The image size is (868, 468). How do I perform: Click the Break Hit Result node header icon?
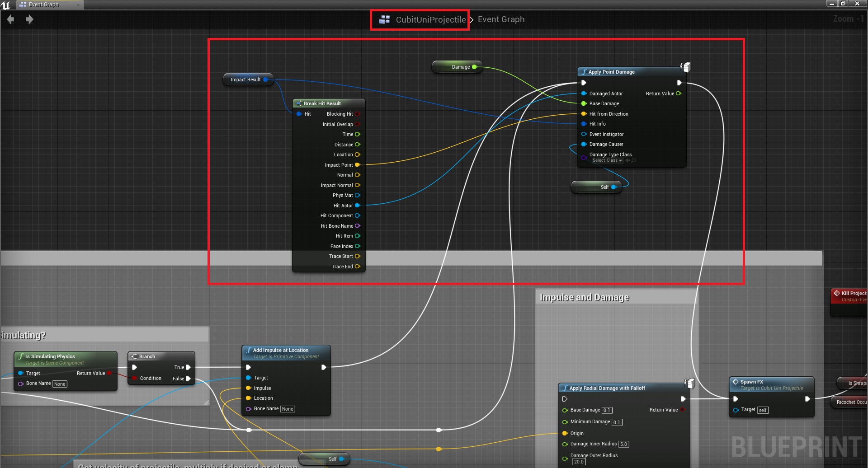[x=298, y=103]
